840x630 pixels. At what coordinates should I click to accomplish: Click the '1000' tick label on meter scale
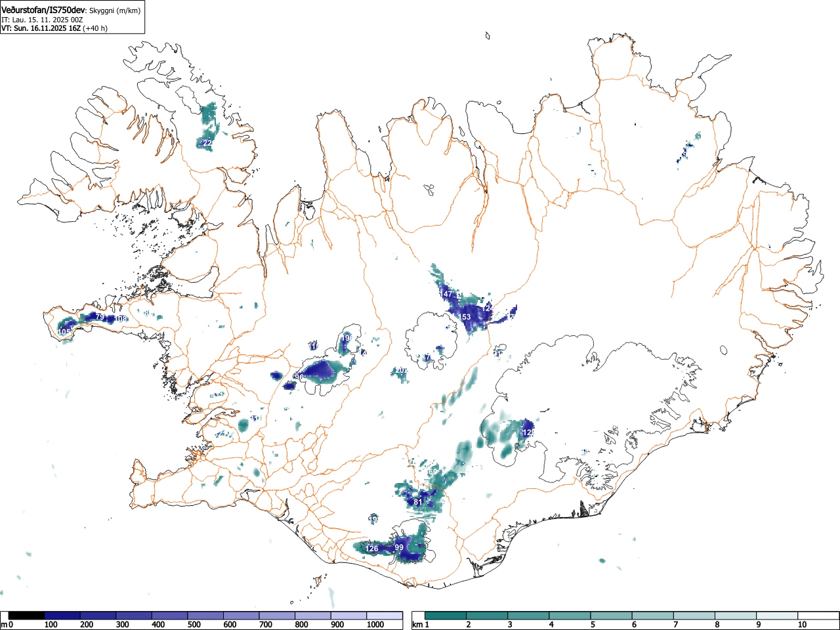(375, 625)
